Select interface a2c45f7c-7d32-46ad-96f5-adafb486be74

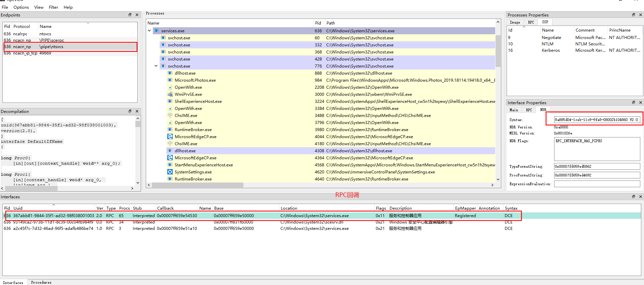pos(53,229)
